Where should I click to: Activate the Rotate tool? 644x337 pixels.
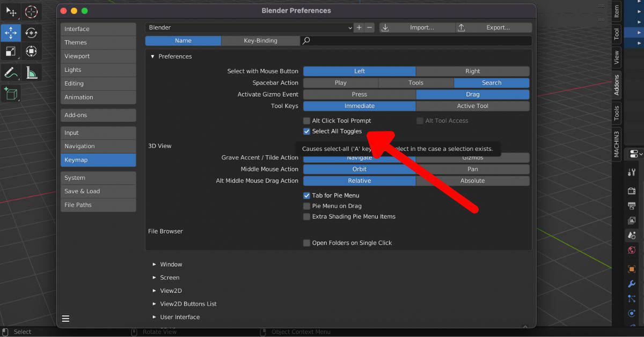(x=31, y=33)
